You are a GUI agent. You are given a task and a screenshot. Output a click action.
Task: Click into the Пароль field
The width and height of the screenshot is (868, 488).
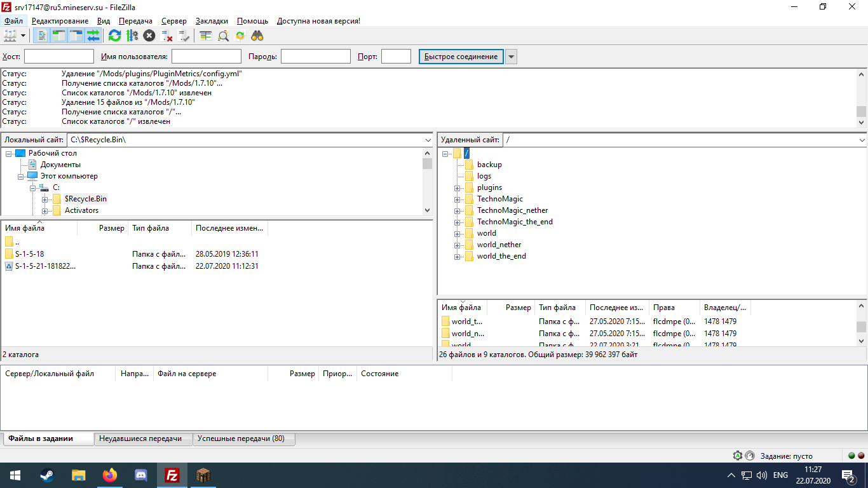(316, 57)
